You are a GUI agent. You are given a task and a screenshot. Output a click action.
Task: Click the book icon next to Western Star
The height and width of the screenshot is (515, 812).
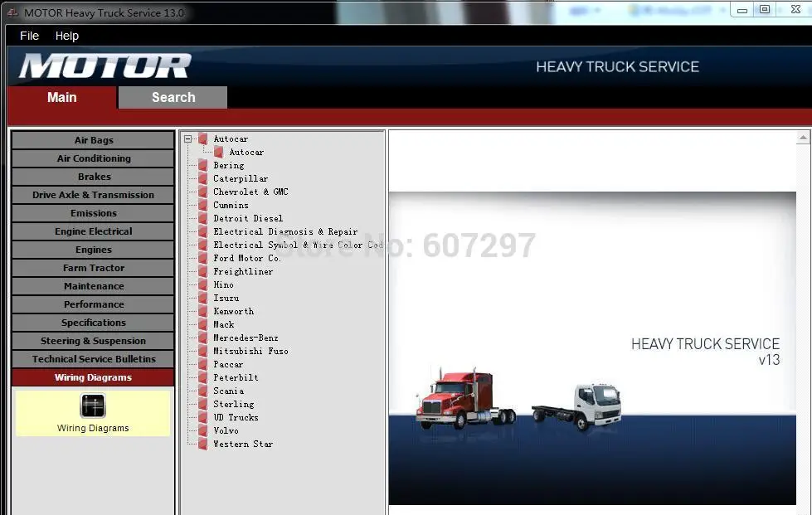203,444
